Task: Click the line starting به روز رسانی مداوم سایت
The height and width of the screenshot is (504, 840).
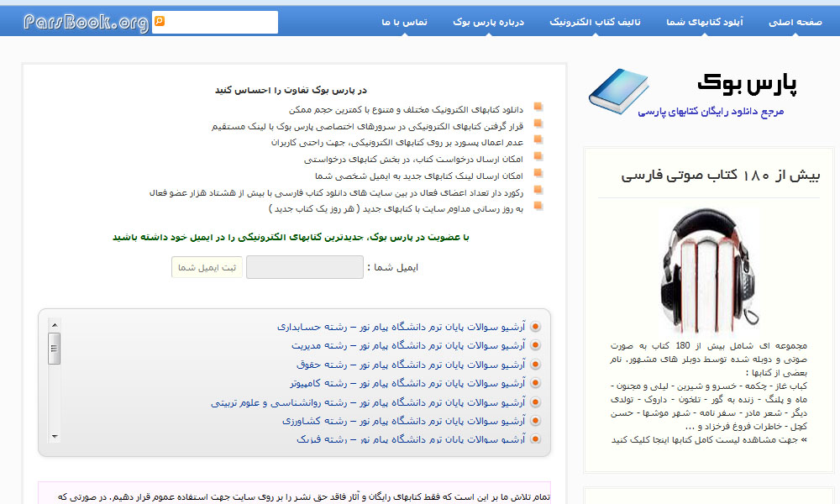Action: 396,208
